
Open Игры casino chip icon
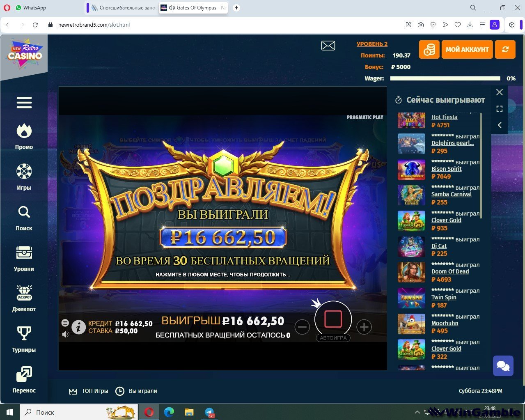24,172
